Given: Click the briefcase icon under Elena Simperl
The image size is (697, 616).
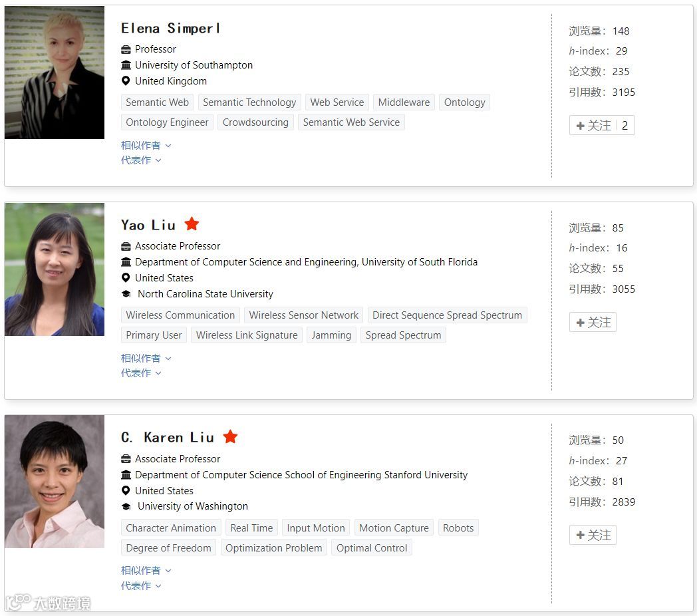Looking at the screenshot, I should (126, 49).
